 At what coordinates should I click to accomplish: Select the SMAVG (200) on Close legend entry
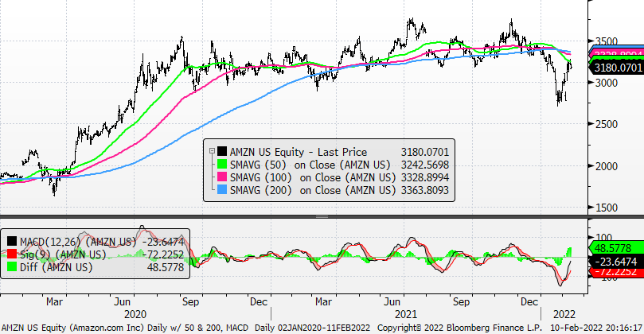tap(313, 190)
